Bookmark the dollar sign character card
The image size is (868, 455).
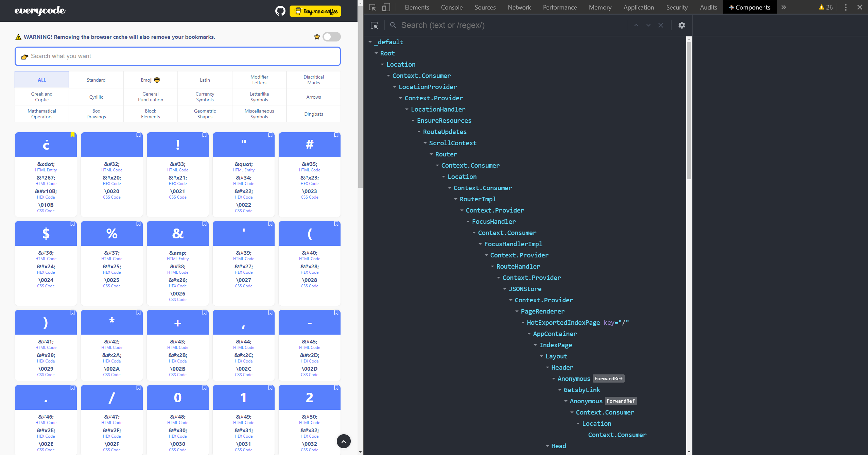point(72,224)
